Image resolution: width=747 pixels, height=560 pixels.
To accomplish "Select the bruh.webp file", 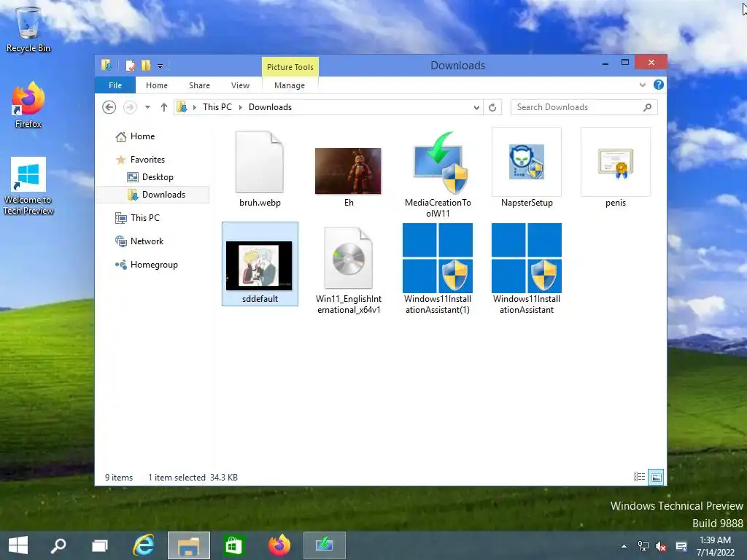I will 260,169.
